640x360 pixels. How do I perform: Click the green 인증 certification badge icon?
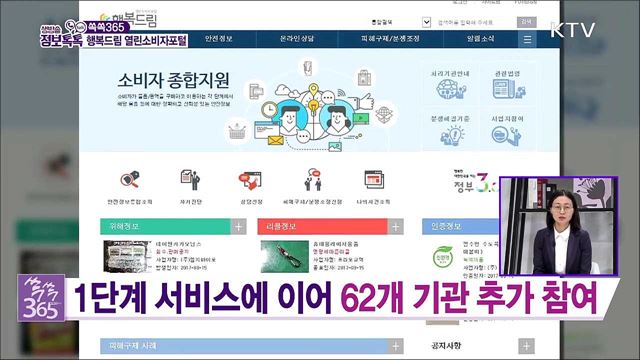[443, 257]
